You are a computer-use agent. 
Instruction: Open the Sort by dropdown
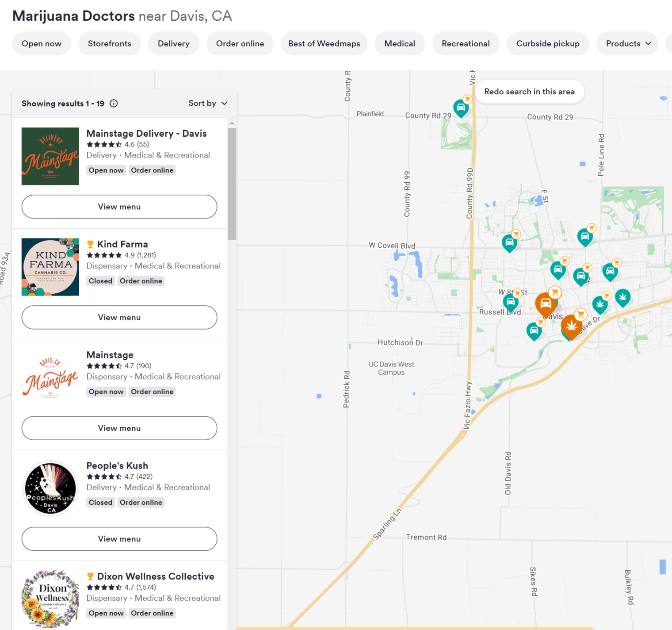click(208, 103)
